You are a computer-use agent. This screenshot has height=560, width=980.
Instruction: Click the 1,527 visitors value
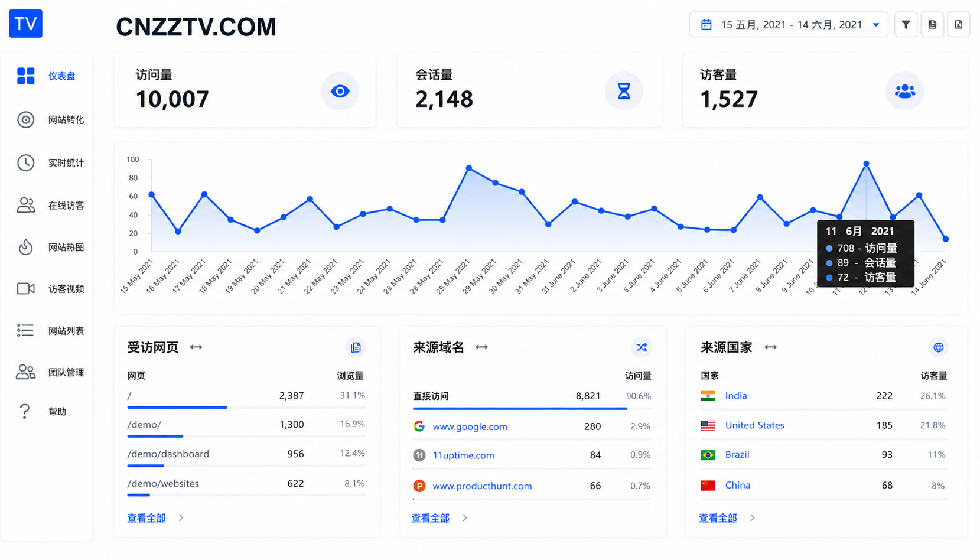tap(729, 99)
